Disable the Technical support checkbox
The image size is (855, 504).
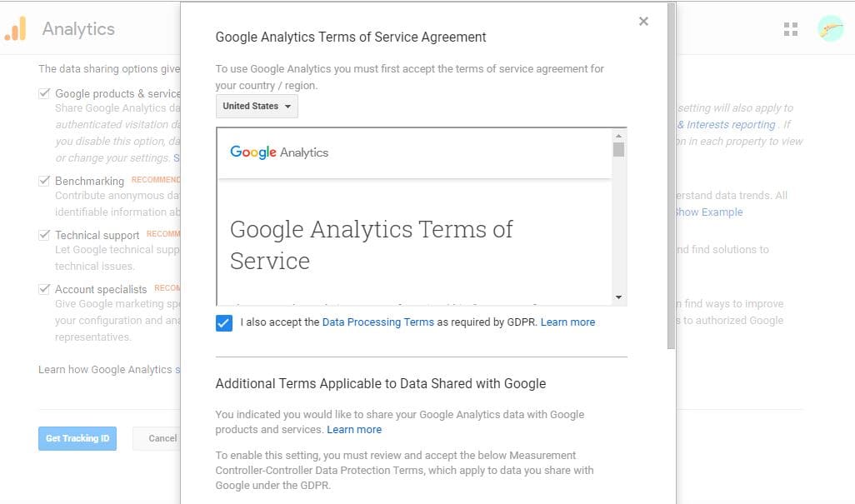44,235
